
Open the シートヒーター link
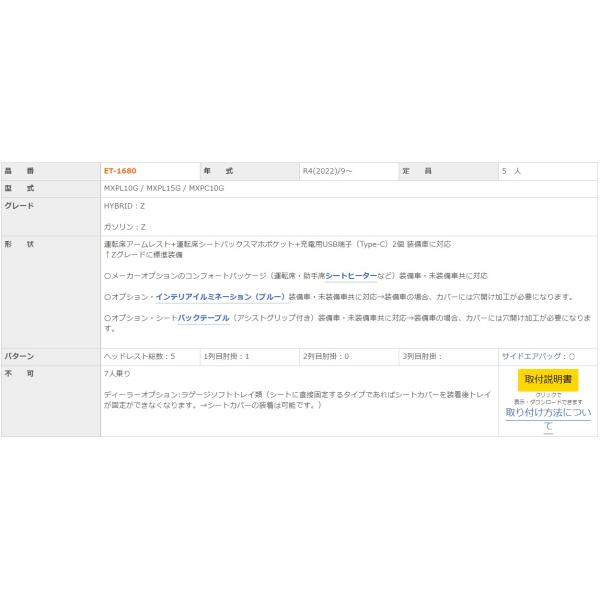[x=351, y=276]
